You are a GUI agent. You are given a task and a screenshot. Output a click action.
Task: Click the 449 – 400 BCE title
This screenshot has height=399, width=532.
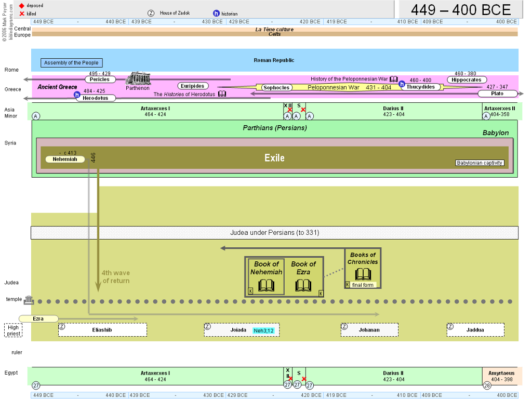pos(461,10)
